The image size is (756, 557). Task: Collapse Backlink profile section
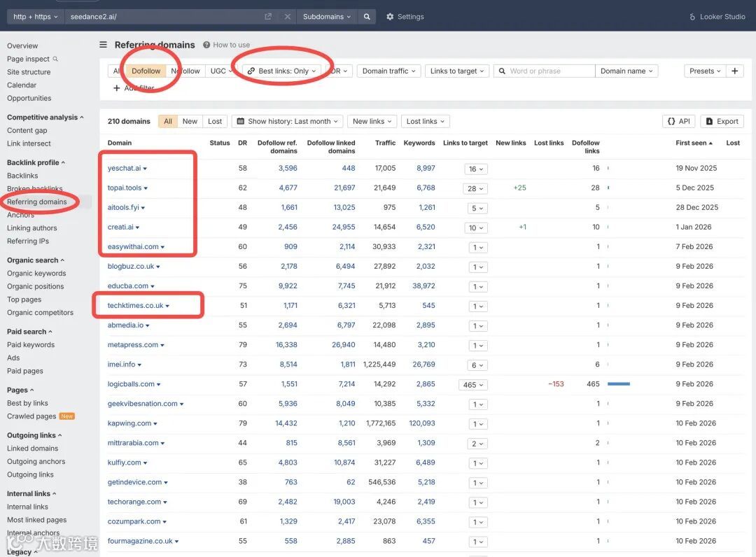[36, 162]
